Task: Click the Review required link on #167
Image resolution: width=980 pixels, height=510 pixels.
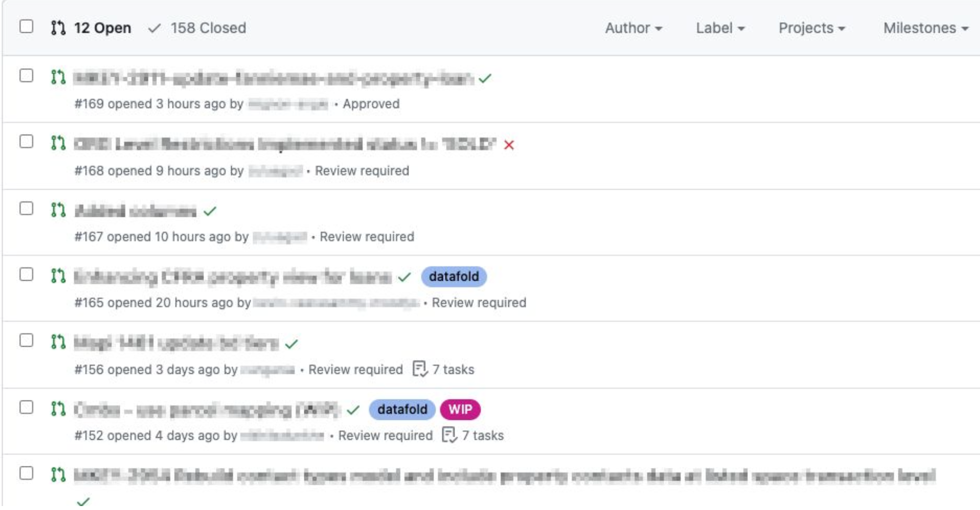Action: [x=367, y=237]
